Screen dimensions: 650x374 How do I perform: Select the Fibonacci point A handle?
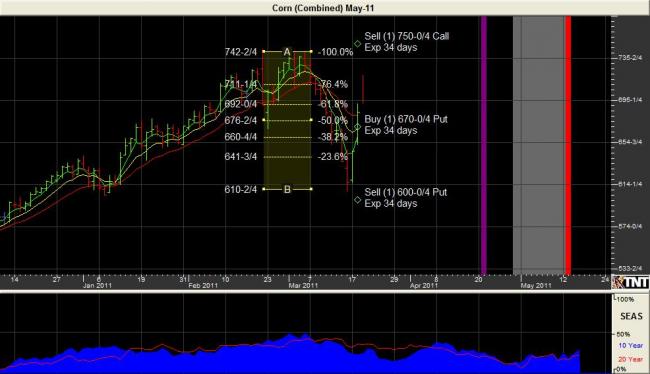tap(287, 52)
